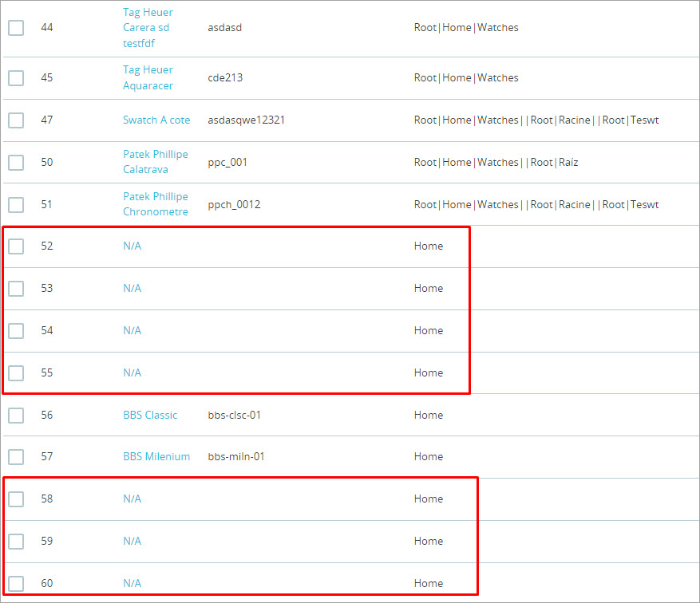Select reference text 'cde213'
The image size is (700, 603).
point(225,77)
